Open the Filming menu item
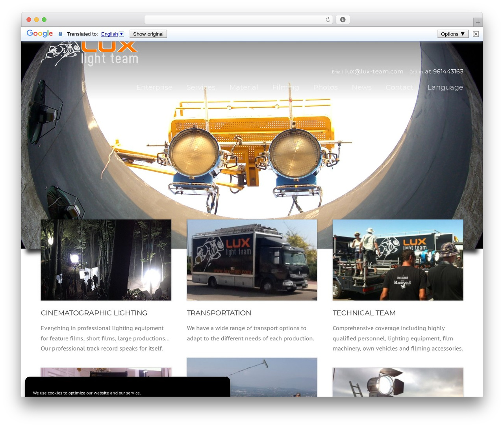Image resolution: width=504 pixels, height=427 pixels. coord(285,87)
